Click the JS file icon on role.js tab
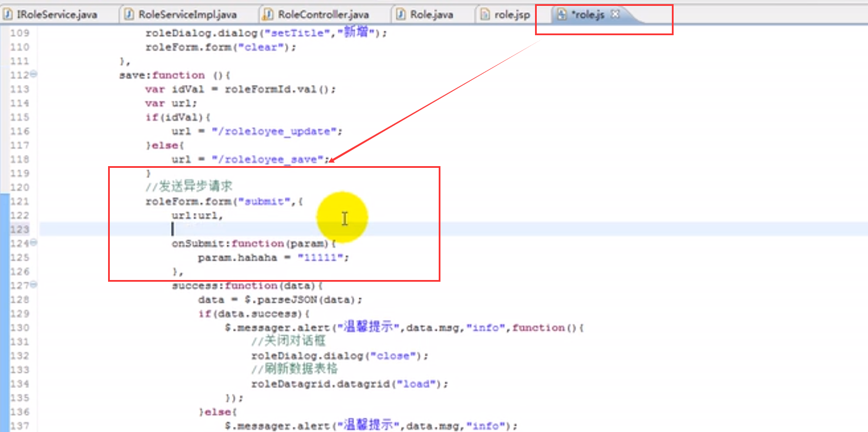 tap(562, 15)
